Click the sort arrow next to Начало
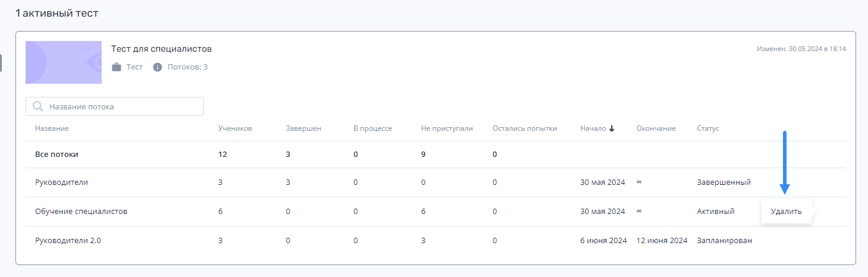The height and width of the screenshot is (277, 868). pyautogui.click(x=612, y=128)
